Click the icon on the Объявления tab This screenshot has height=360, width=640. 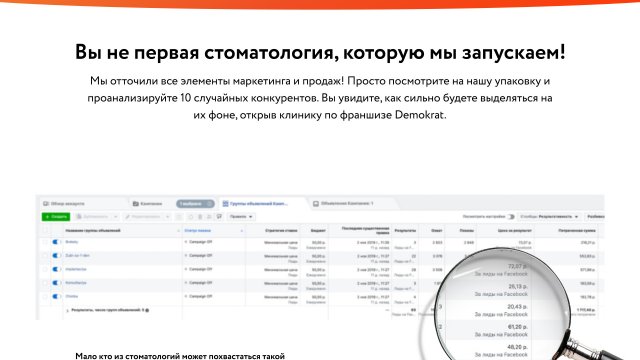pos(316,203)
